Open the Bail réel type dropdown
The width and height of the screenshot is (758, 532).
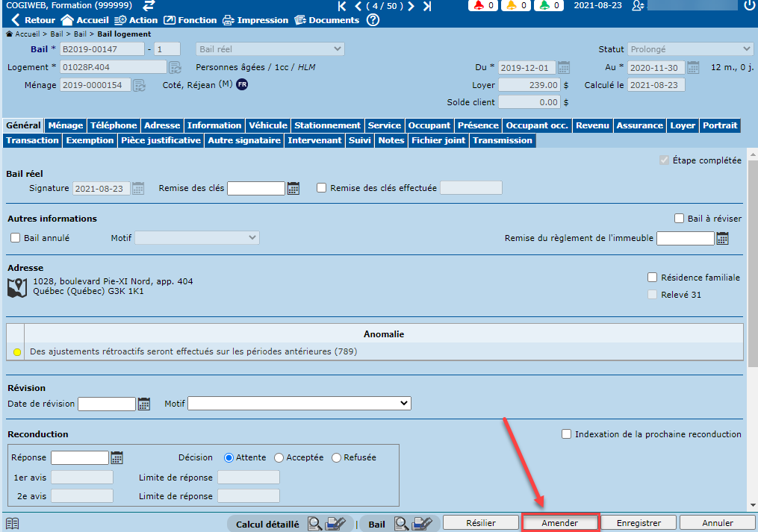(x=270, y=49)
